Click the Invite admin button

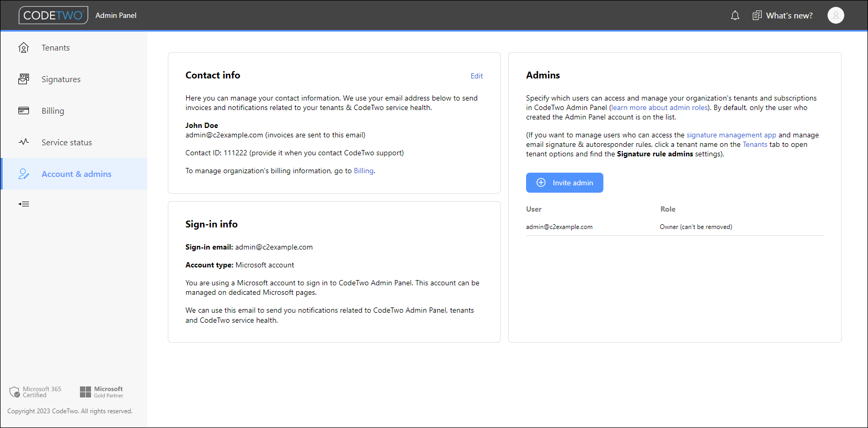tap(564, 183)
